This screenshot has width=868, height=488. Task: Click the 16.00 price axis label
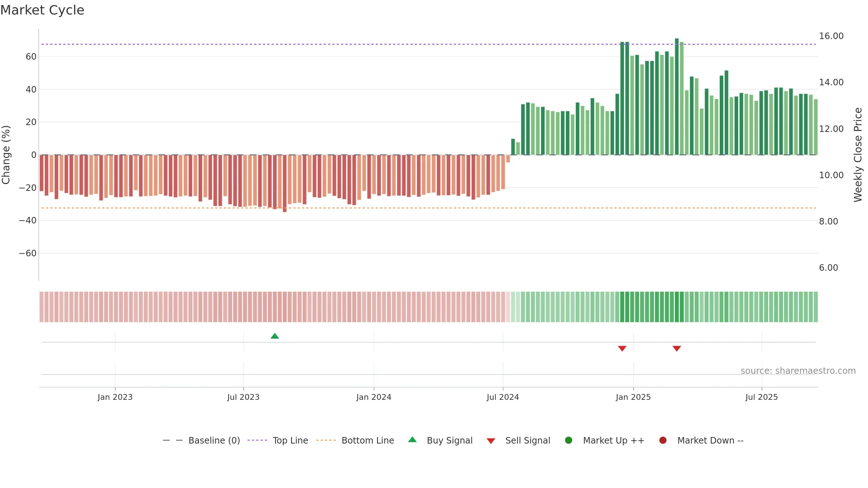pos(831,36)
